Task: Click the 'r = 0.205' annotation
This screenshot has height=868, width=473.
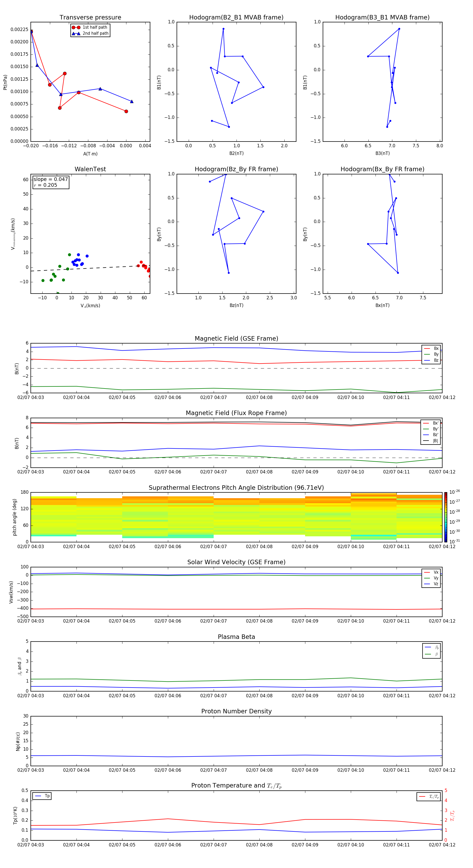Action: pyautogui.click(x=45, y=185)
